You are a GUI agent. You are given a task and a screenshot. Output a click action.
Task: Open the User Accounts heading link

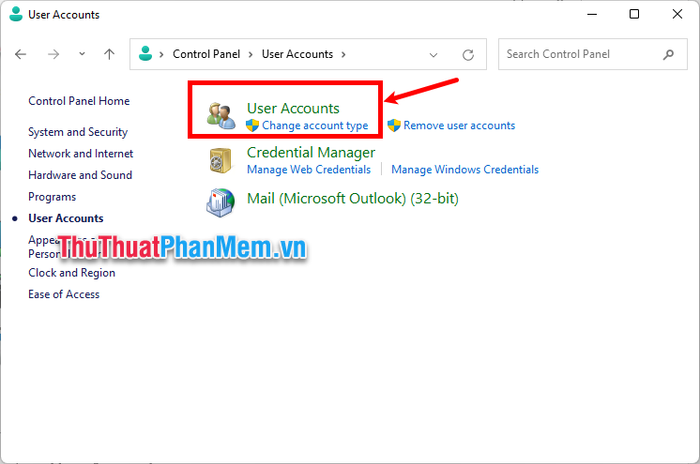click(293, 108)
